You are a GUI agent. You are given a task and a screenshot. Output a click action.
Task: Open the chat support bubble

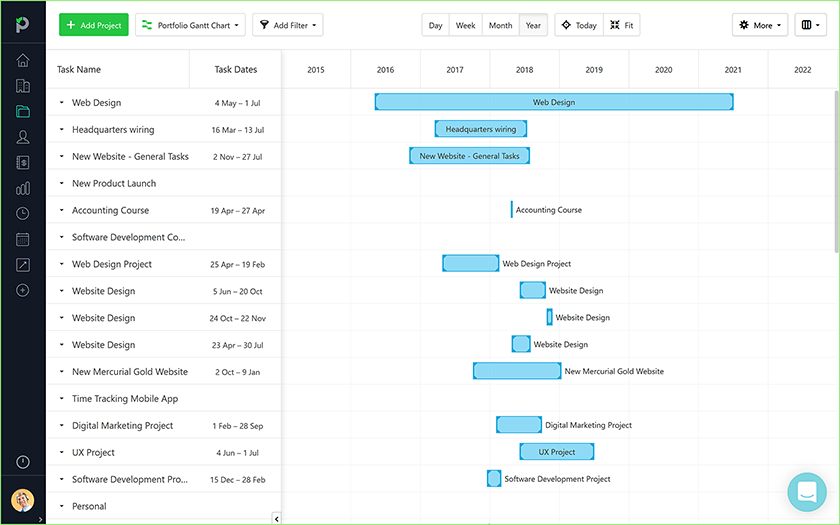(807, 492)
